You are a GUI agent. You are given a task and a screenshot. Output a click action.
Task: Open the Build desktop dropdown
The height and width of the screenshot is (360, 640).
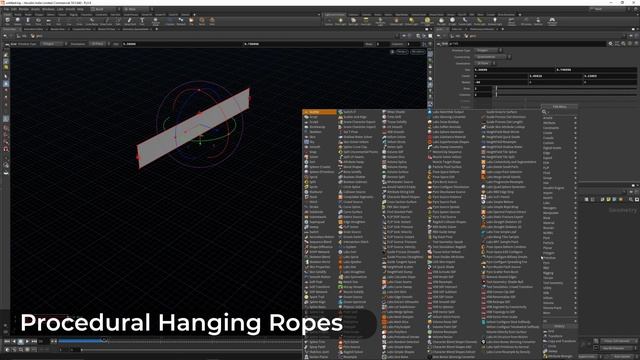(x=105, y=9)
